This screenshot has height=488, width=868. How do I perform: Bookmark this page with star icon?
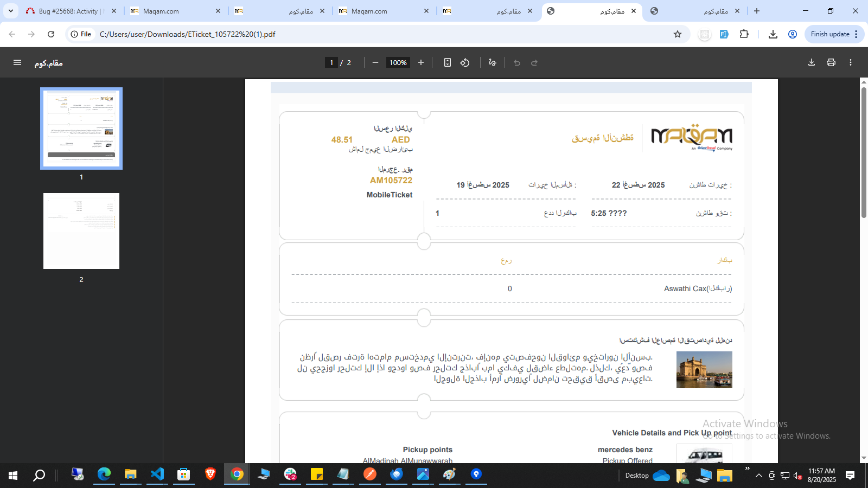click(x=677, y=34)
